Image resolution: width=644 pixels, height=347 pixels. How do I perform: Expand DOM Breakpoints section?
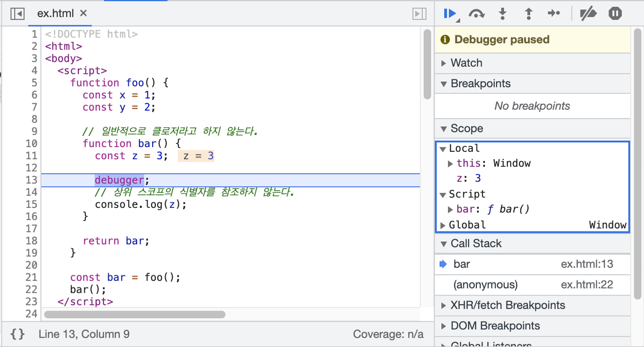532,326
